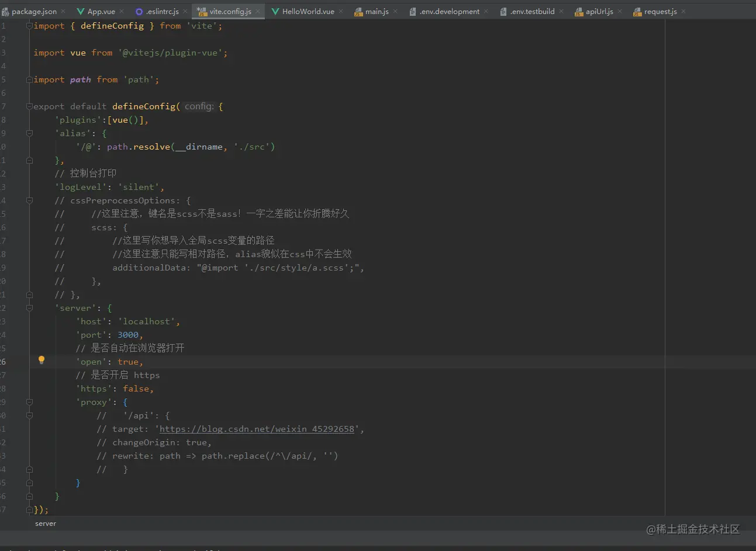
Task: Switch to the request.js tab
Action: (660, 11)
